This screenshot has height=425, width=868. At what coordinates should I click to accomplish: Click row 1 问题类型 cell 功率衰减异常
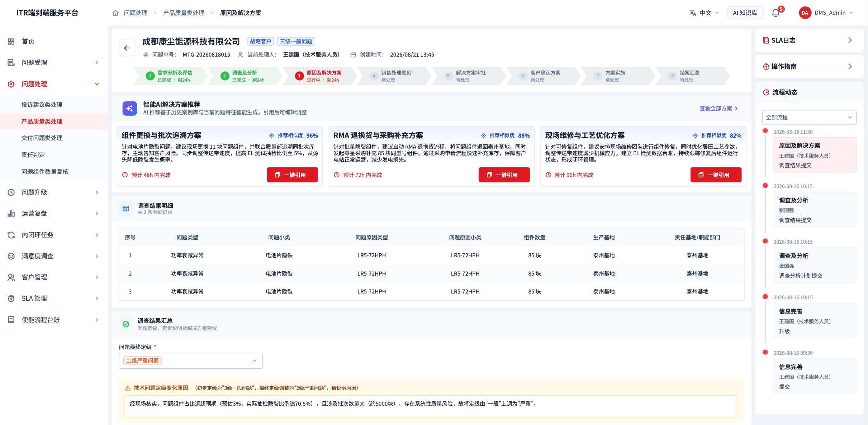click(x=187, y=256)
